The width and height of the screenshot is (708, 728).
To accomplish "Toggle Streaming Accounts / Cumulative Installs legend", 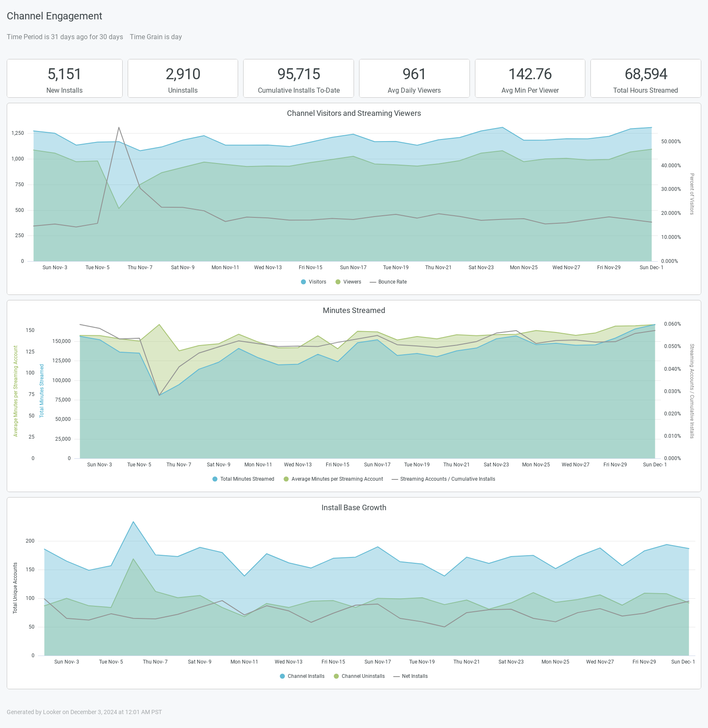I will click(x=443, y=479).
